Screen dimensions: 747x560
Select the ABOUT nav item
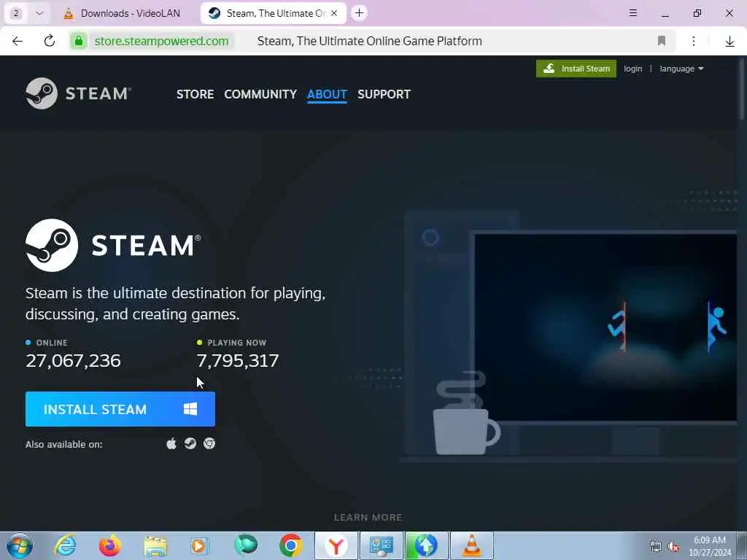(x=327, y=94)
